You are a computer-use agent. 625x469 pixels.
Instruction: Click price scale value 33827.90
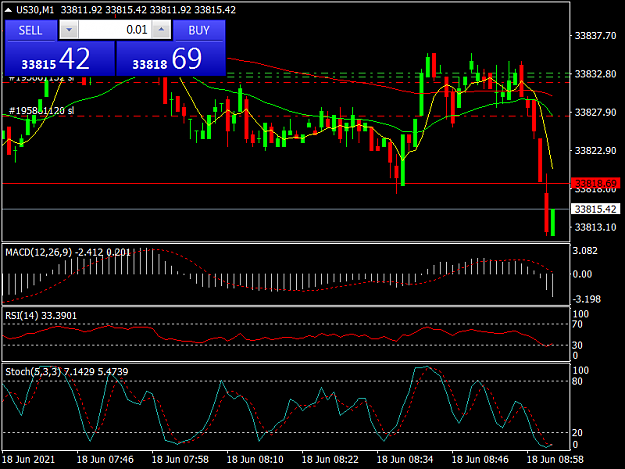click(x=596, y=112)
